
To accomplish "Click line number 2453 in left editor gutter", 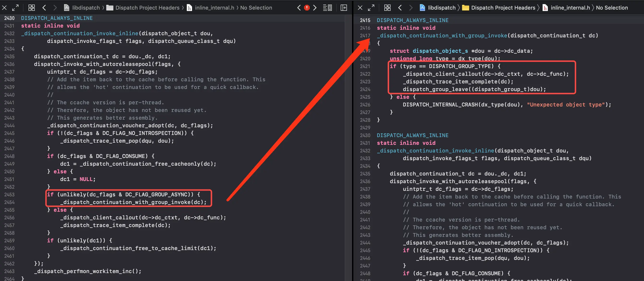I will click(9, 194).
